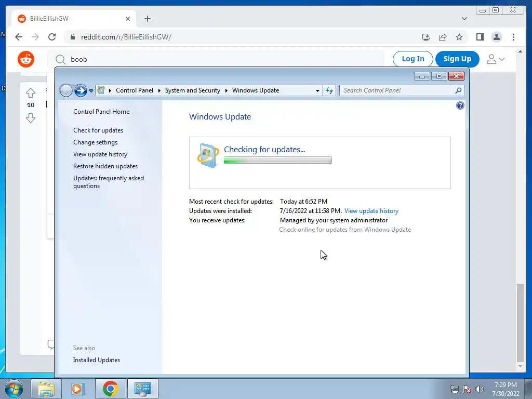Open View update history in sidebar
532x399 pixels.
tap(100, 154)
